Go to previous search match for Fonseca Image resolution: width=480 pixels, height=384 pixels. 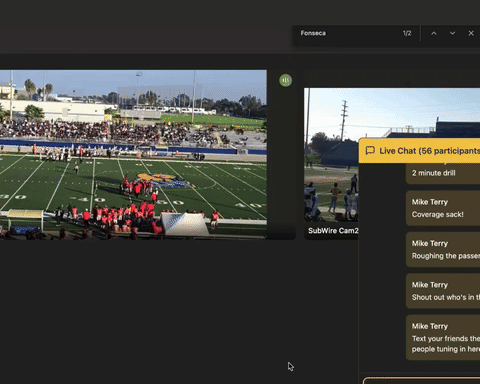434,33
